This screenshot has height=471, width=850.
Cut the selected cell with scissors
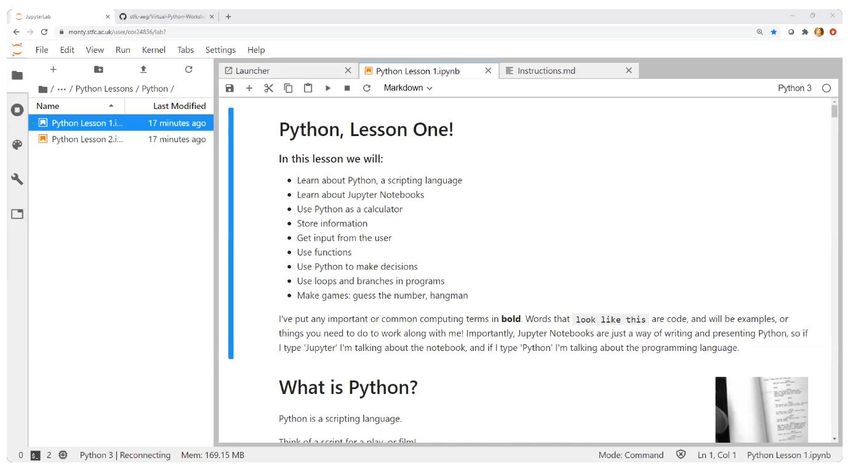pyautogui.click(x=268, y=88)
